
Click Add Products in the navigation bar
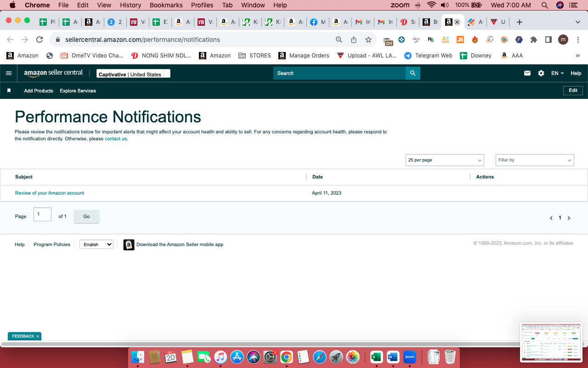tap(39, 91)
